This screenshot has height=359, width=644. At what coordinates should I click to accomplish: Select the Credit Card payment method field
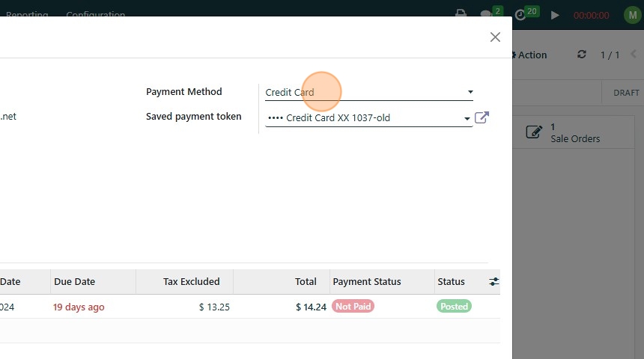tap(369, 92)
